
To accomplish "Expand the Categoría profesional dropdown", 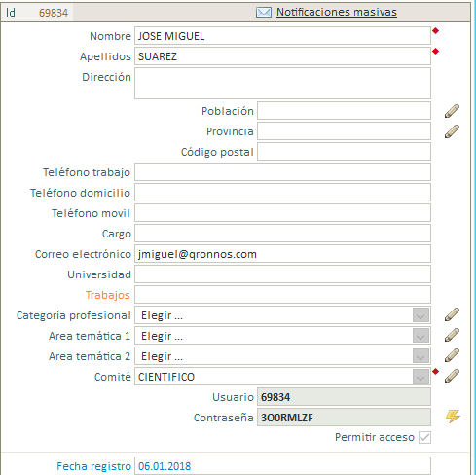I will [x=421, y=315].
